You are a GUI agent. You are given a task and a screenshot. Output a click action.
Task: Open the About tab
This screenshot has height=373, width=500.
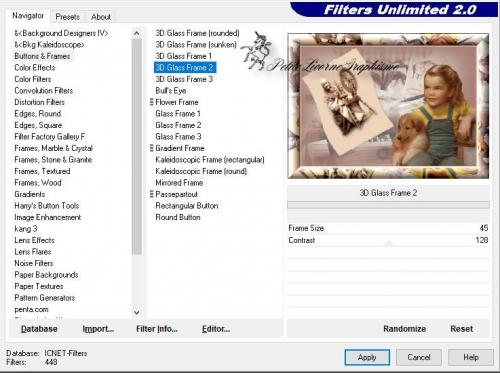tap(101, 17)
